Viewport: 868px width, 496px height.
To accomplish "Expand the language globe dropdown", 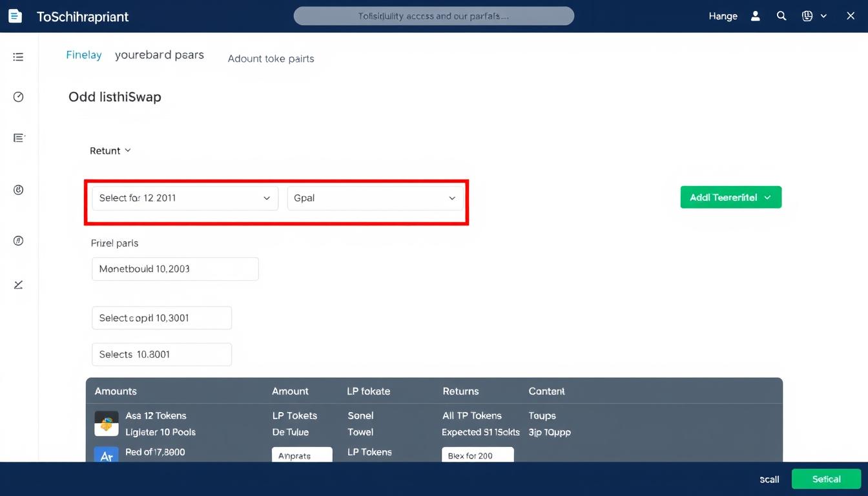I will point(815,15).
